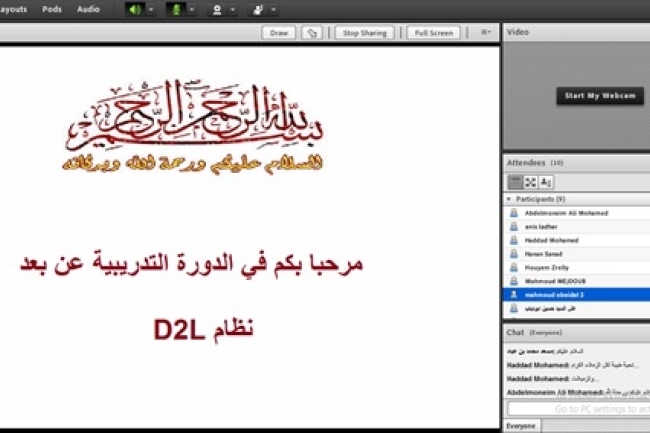Screen dimensions: 650x433
Task: Select Haddad Mohamed in Attendees list
Action: [x=577, y=240]
